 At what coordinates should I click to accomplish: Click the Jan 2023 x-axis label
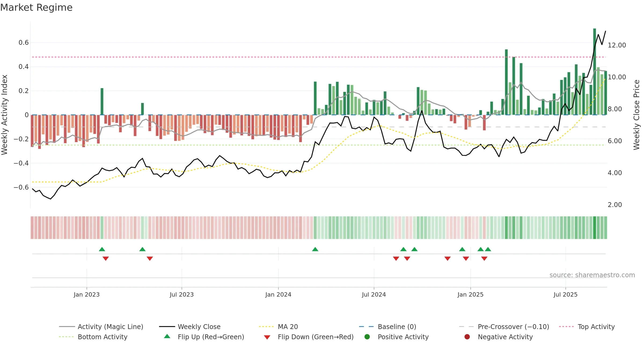tap(87, 294)
